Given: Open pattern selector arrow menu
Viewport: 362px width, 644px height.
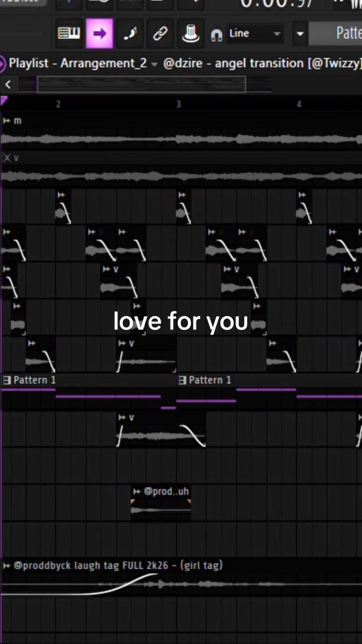Looking at the screenshot, I should click(x=299, y=34).
